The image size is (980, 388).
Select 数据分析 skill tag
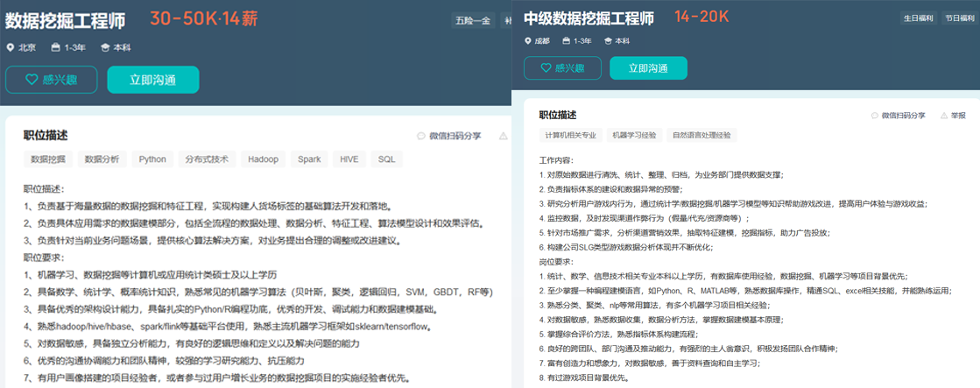coord(102,159)
